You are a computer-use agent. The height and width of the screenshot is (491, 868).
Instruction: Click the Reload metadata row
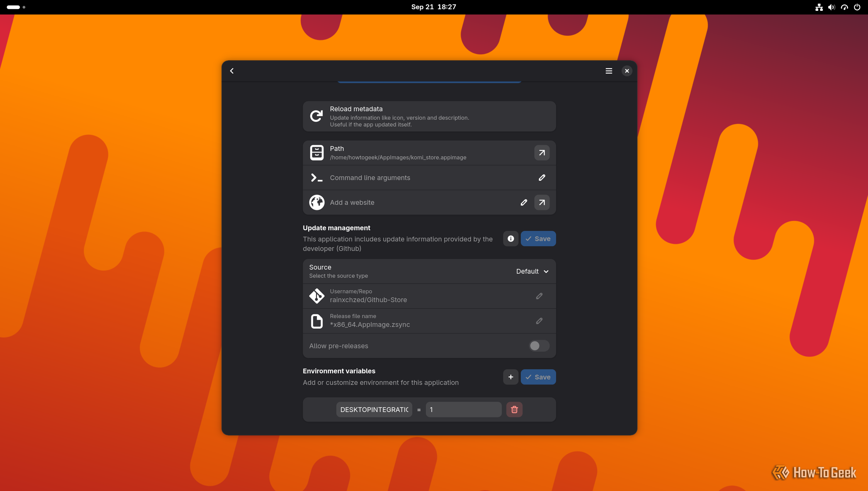(429, 116)
